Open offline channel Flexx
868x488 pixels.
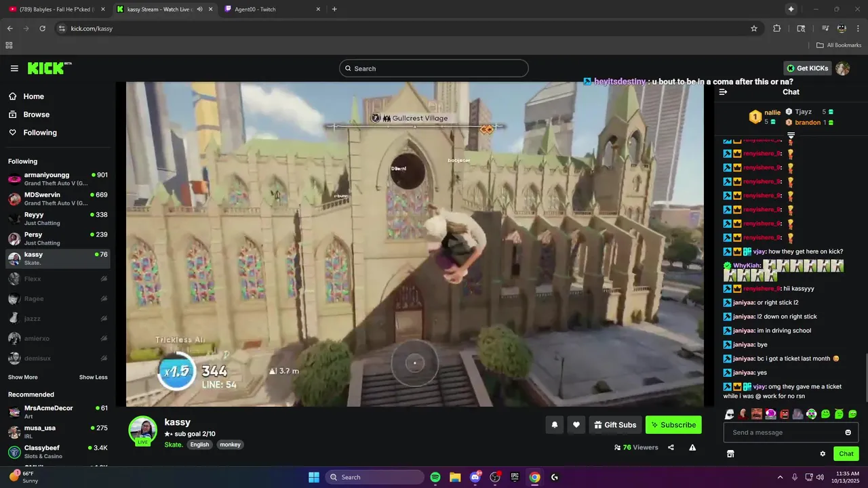pyautogui.click(x=58, y=279)
